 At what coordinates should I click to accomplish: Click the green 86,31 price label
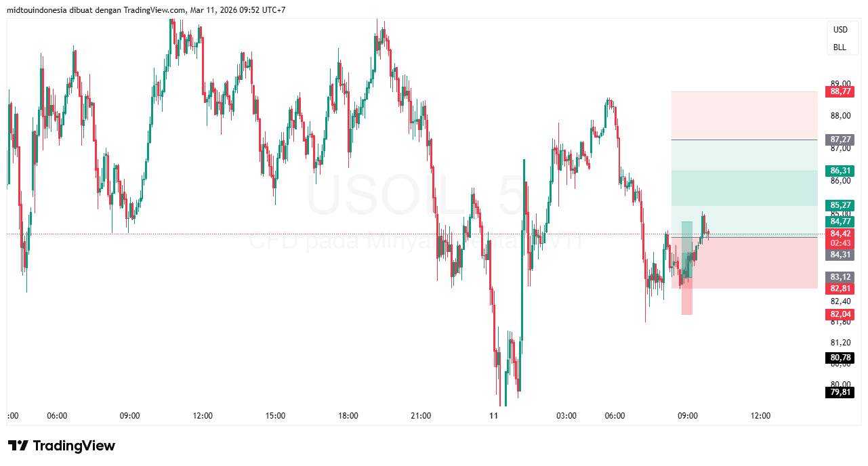click(x=840, y=171)
